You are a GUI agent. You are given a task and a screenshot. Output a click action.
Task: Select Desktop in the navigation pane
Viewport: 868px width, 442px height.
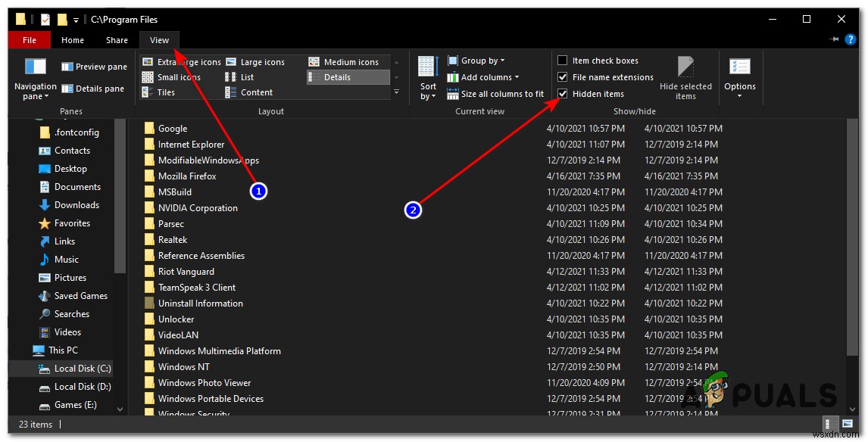click(63, 169)
